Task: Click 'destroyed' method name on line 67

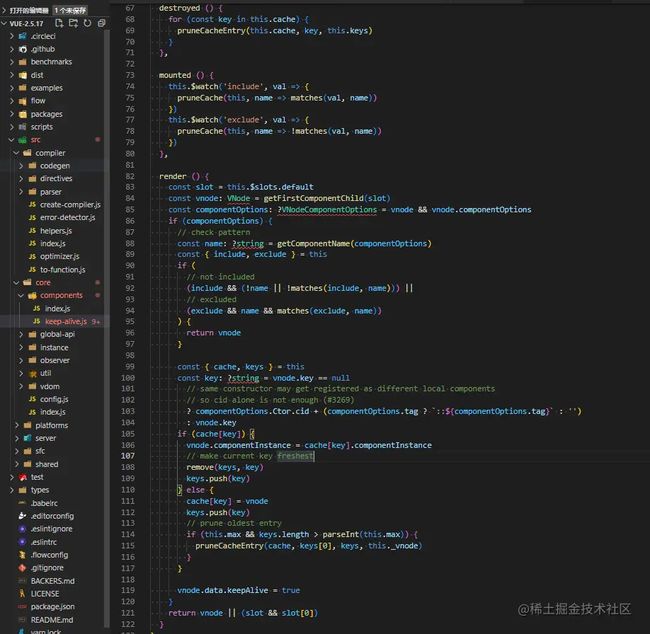Action: point(179,8)
